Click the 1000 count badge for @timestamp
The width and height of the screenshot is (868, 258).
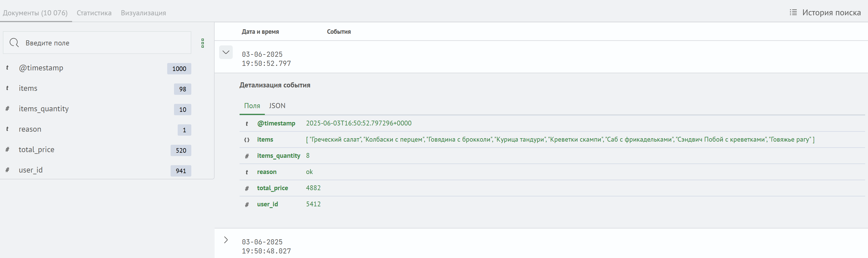[179, 69]
